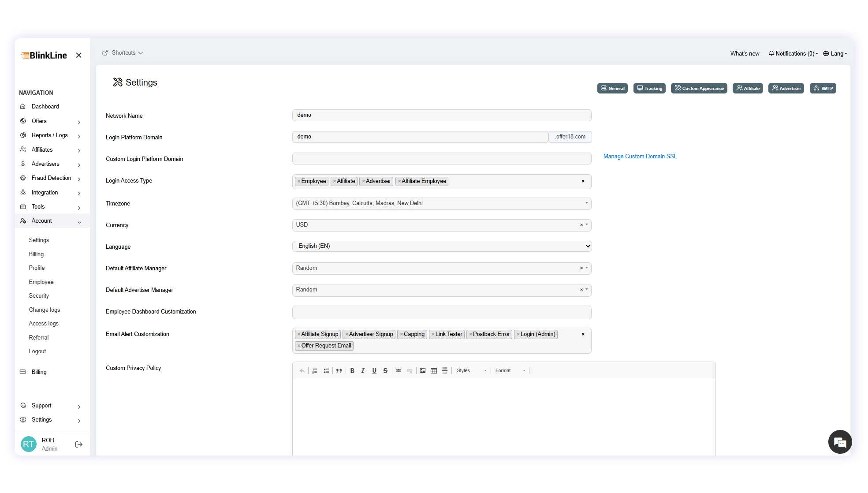The height and width of the screenshot is (493, 868).
Task: Insert an image in the Custom Privacy Policy editor
Action: [x=422, y=370]
